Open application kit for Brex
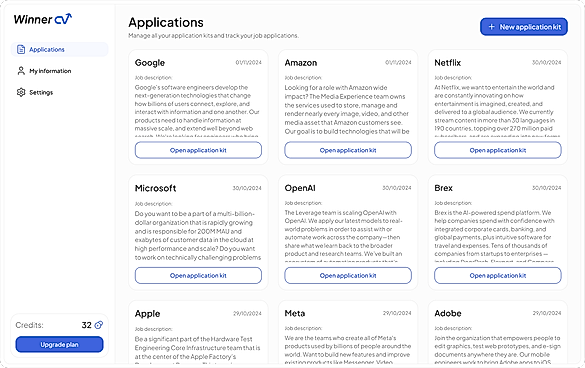This screenshot has height=368, width=585. tap(498, 275)
